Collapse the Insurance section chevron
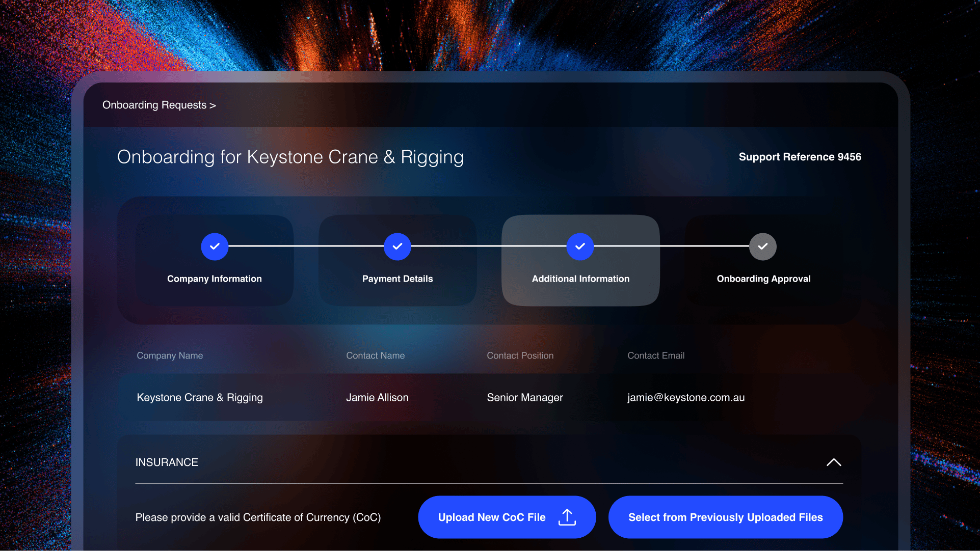 (x=833, y=462)
